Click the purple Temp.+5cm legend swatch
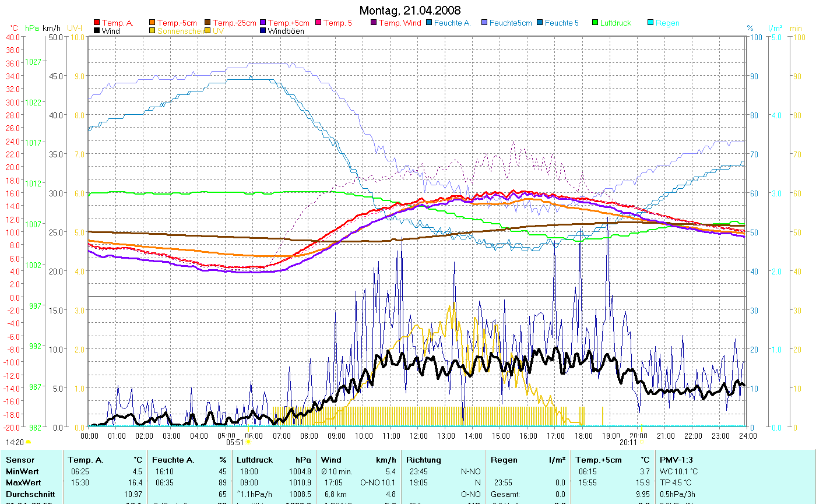 (263, 23)
